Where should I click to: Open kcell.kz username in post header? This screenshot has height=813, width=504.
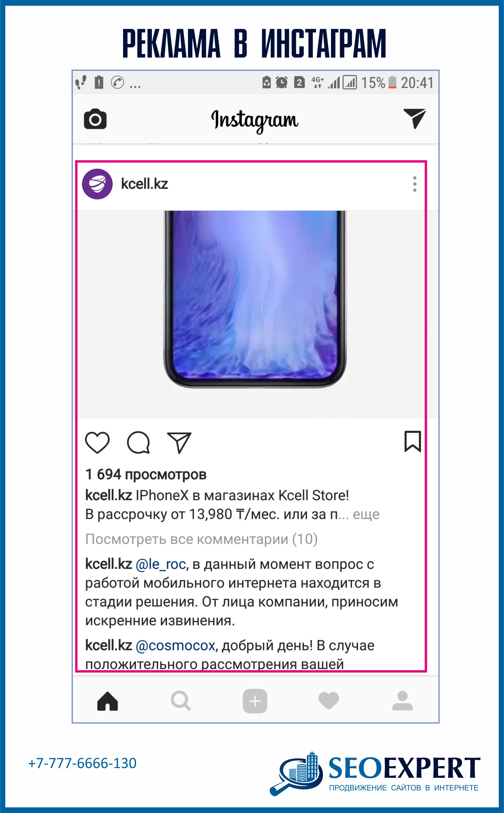click(x=144, y=184)
